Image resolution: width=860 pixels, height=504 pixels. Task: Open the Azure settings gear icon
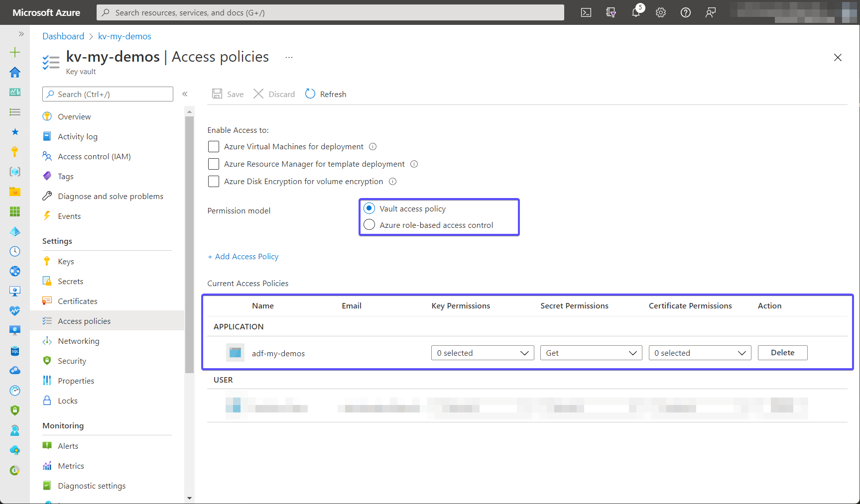pos(661,12)
